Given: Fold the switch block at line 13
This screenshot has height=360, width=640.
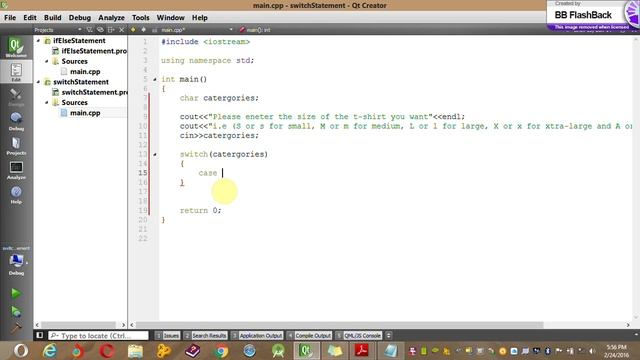Looking at the screenshot, I should pyautogui.click(x=155, y=154).
